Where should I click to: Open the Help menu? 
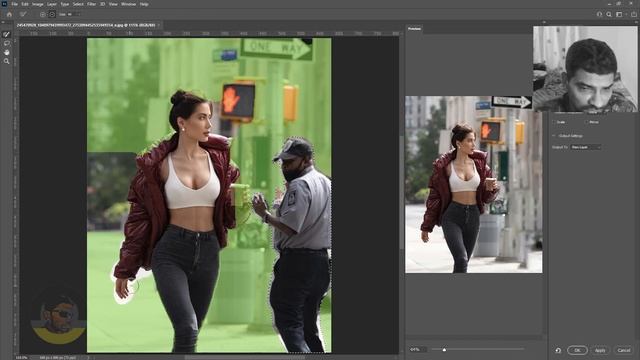coord(144,4)
